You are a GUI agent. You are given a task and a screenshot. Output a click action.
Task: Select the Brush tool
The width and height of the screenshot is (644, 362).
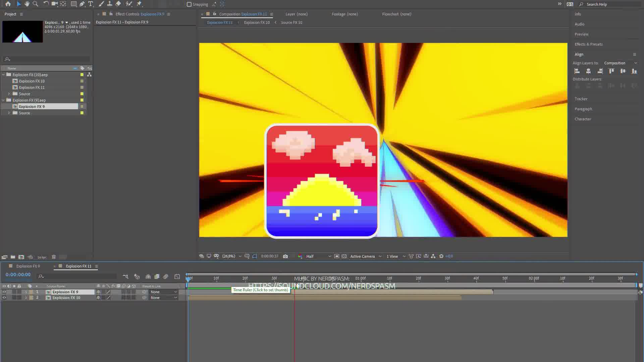[101, 4]
